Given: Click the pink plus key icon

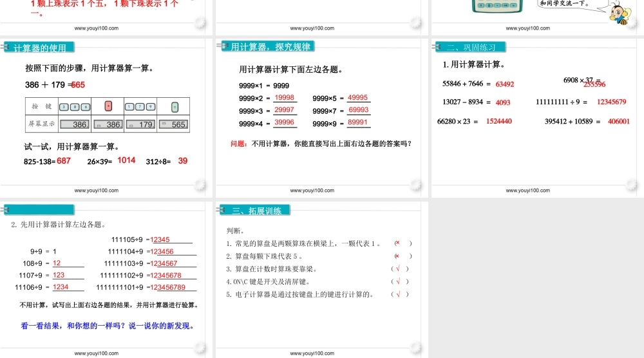Looking at the screenshot, I should (x=108, y=106).
